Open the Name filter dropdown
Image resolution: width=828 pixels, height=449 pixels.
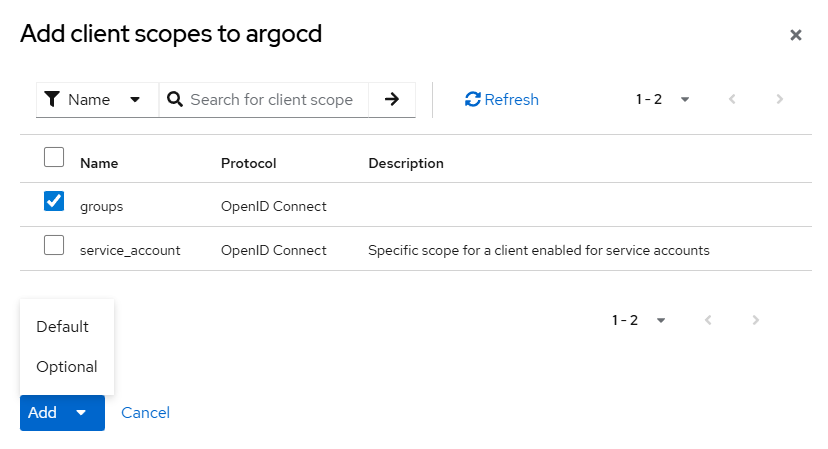click(x=97, y=100)
